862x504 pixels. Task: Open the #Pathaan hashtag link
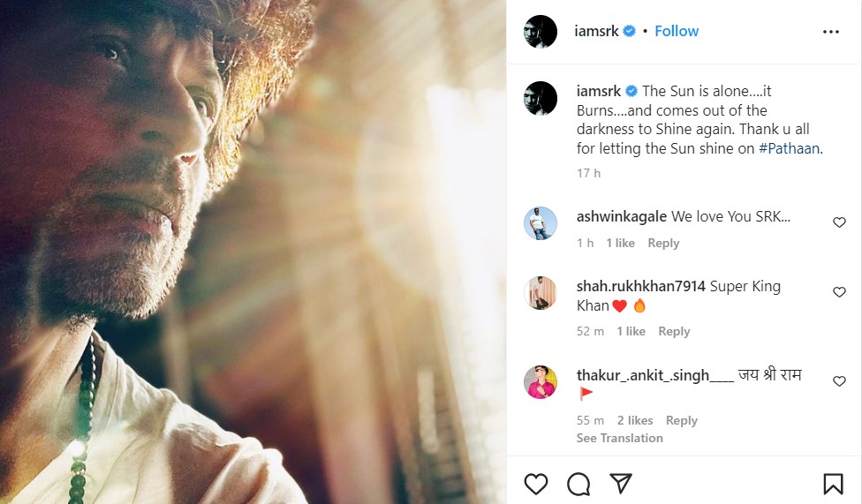(789, 148)
